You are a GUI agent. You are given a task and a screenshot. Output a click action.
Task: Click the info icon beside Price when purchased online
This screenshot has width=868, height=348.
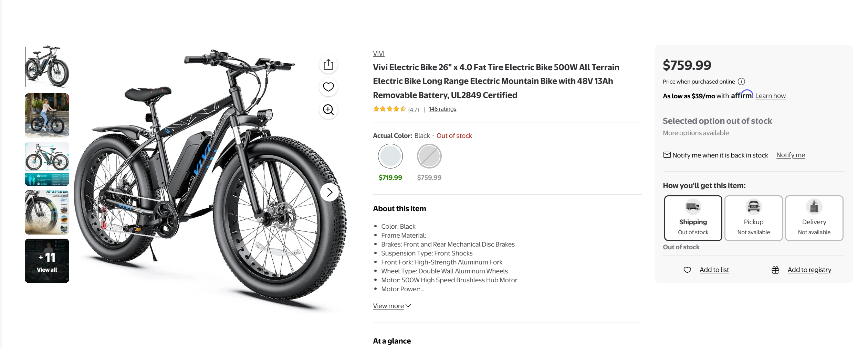741,81
